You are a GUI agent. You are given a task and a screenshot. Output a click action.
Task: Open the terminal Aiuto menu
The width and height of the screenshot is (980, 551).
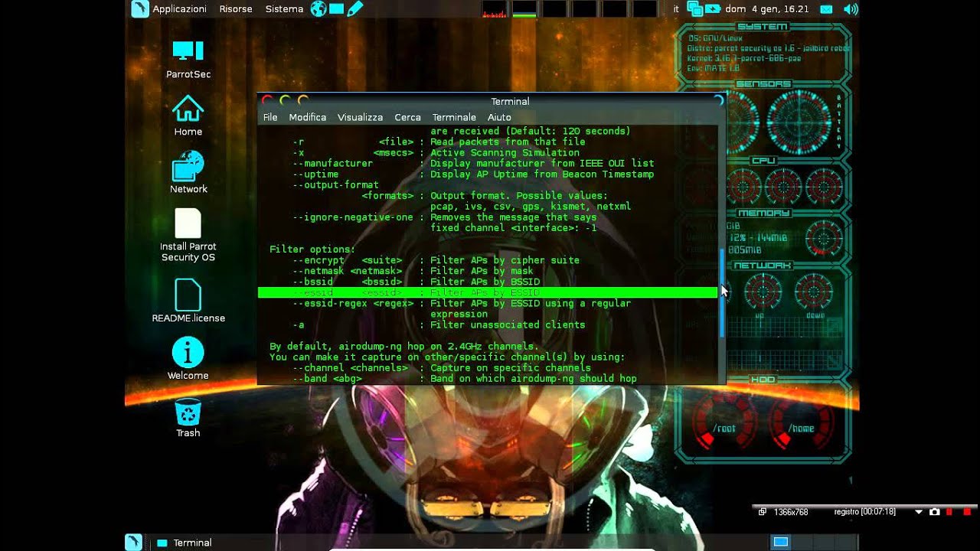(499, 117)
